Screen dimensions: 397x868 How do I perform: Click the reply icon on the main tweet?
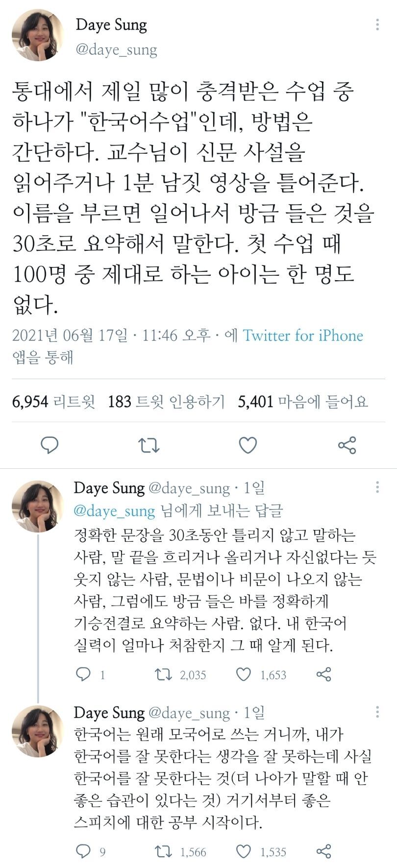[x=50, y=445]
